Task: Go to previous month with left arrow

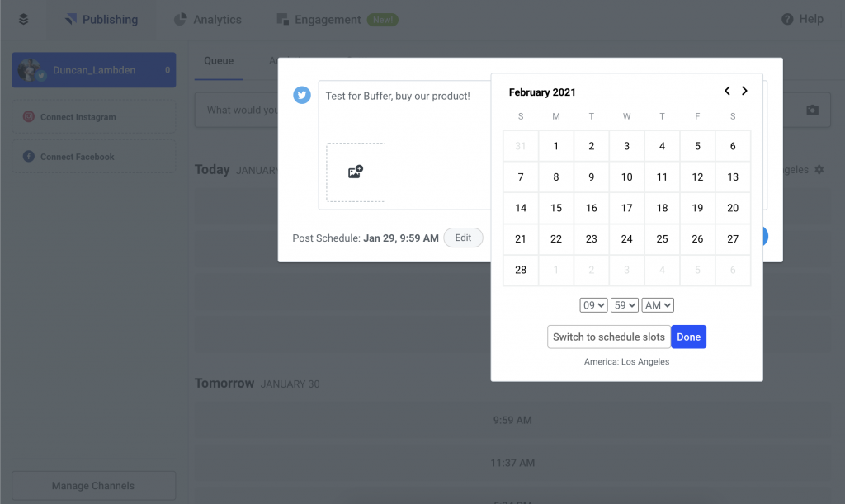Action: click(727, 91)
